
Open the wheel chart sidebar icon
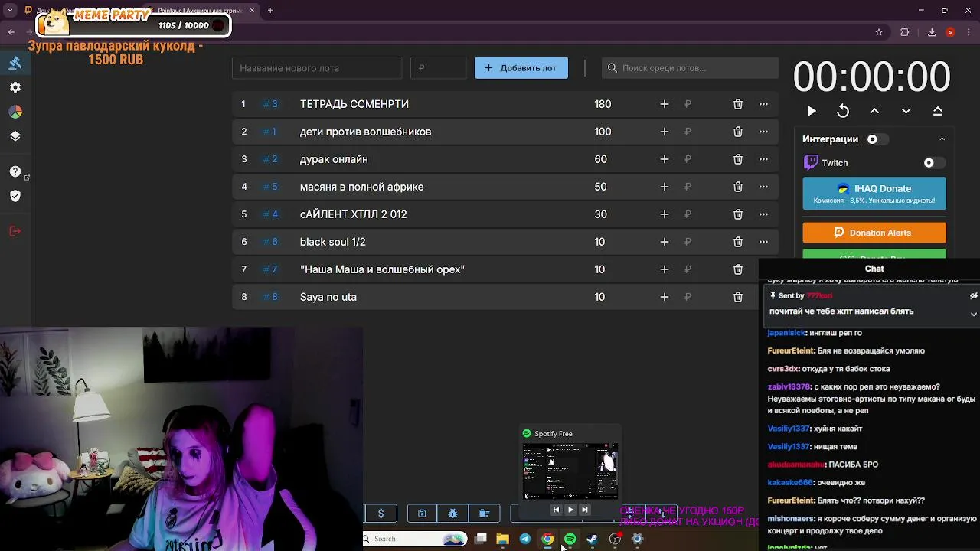tap(15, 112)
